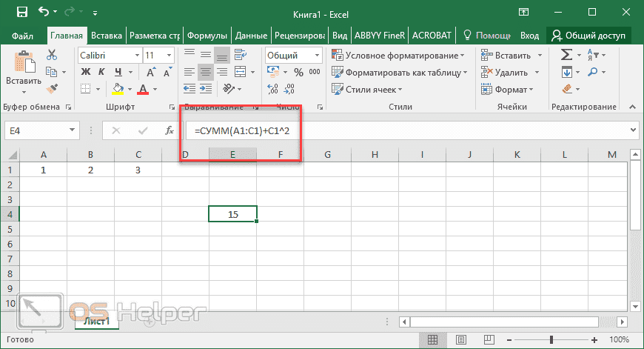Open the Помощь tell me box

486,36
